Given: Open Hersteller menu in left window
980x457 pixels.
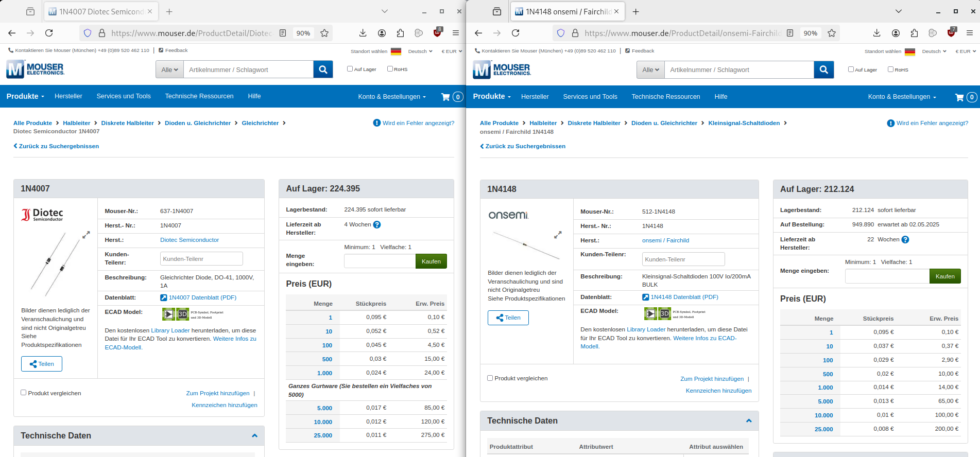Looking at the screenshot, I should click(68, 96).
